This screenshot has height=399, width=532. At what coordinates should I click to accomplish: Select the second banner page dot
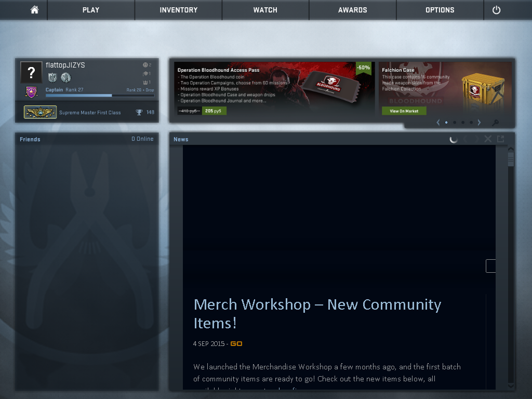click(455, 123)
